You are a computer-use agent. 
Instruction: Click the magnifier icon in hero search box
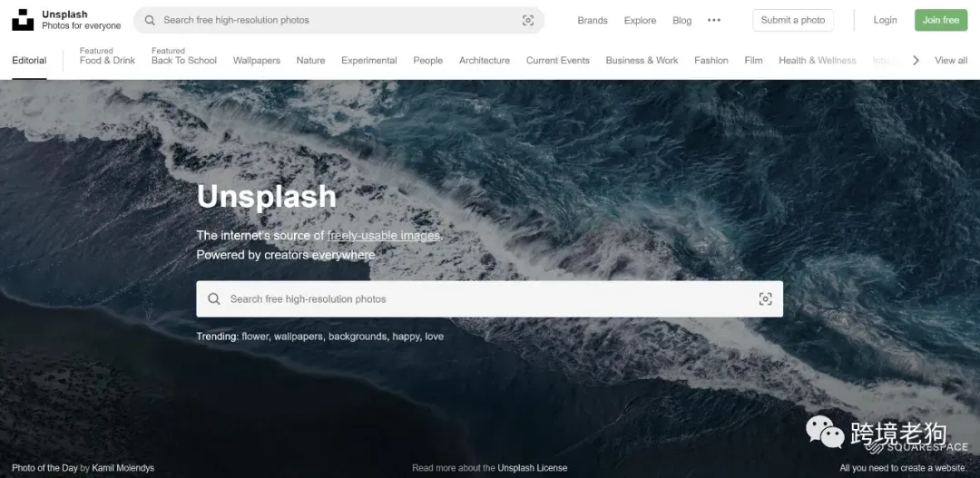(x=214, y=298)
